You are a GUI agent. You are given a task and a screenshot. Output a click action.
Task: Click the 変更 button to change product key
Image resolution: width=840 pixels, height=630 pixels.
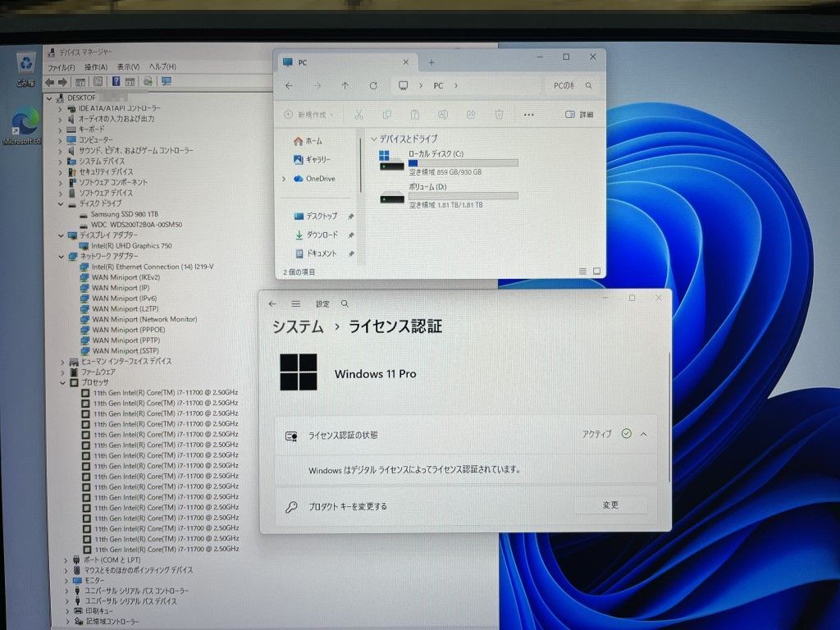[x=611, y=505]
